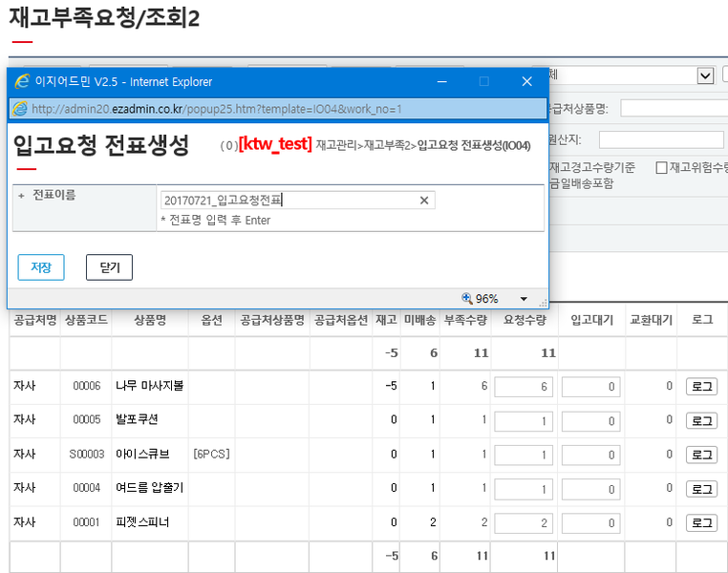Select the 입고대기 field for 아이스큐브

(589, 455)
